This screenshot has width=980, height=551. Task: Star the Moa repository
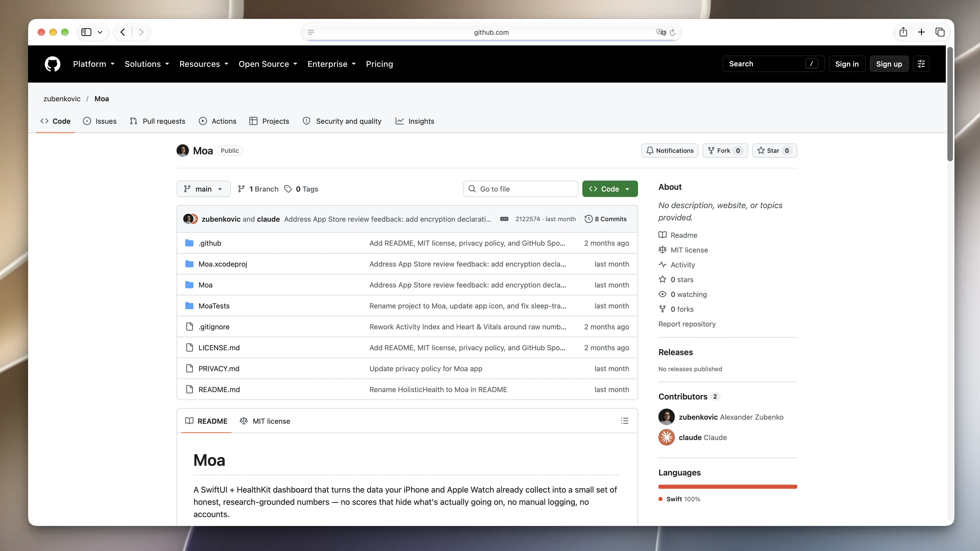[x=775, y=151]
